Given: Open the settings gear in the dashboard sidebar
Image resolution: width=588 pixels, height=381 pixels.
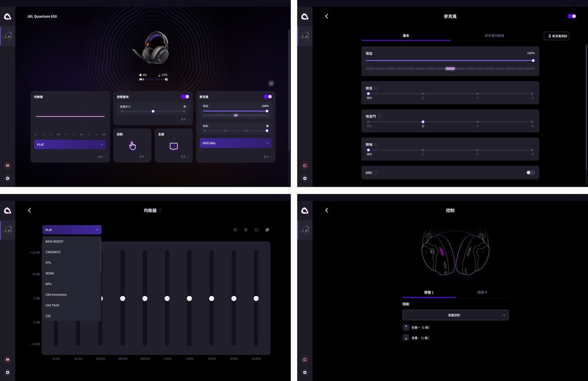Looking at the screenshot, I should coord(7,178).
